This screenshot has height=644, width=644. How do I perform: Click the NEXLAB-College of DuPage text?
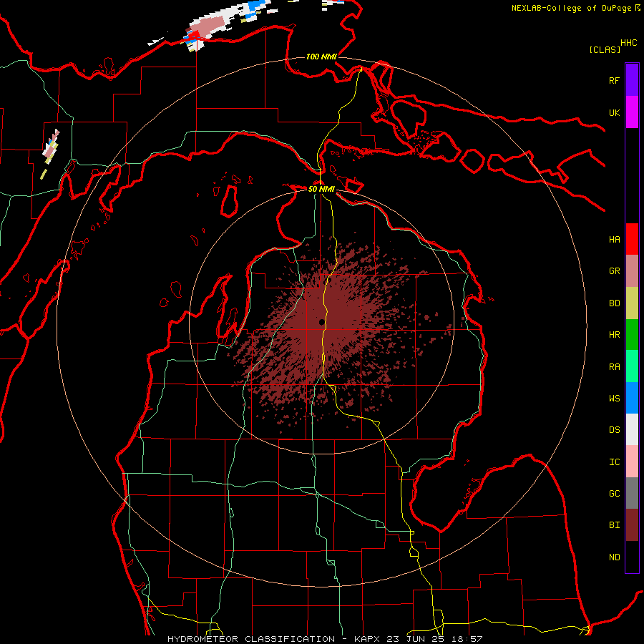pyautogui.click(x=571, y=8)
